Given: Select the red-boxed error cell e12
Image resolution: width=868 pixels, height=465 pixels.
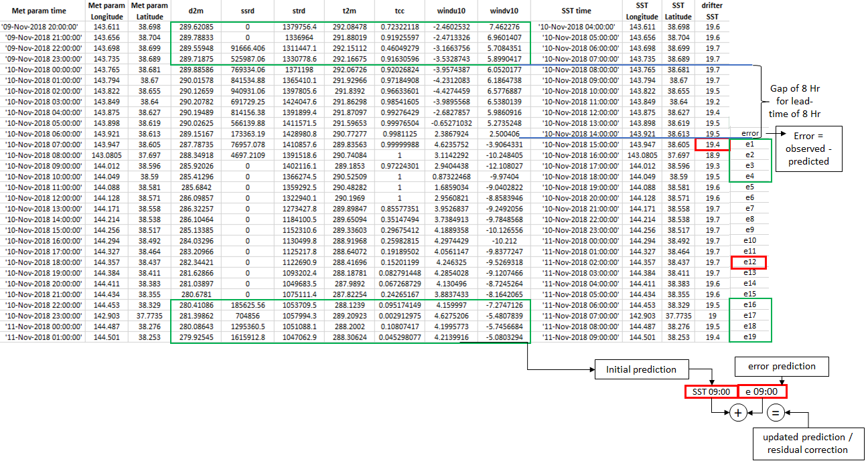Looking at the screenshot, I should [x=749, y=262].
